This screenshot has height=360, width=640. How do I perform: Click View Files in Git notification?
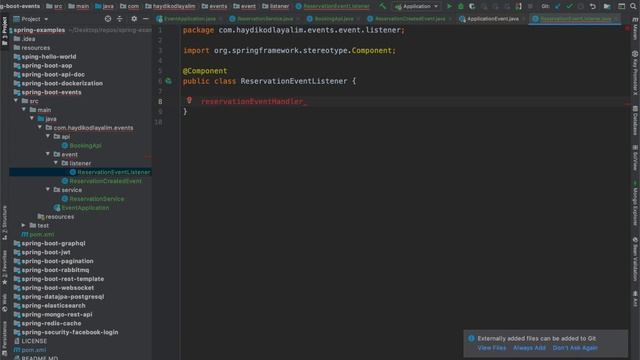click(x=491, y=348)
